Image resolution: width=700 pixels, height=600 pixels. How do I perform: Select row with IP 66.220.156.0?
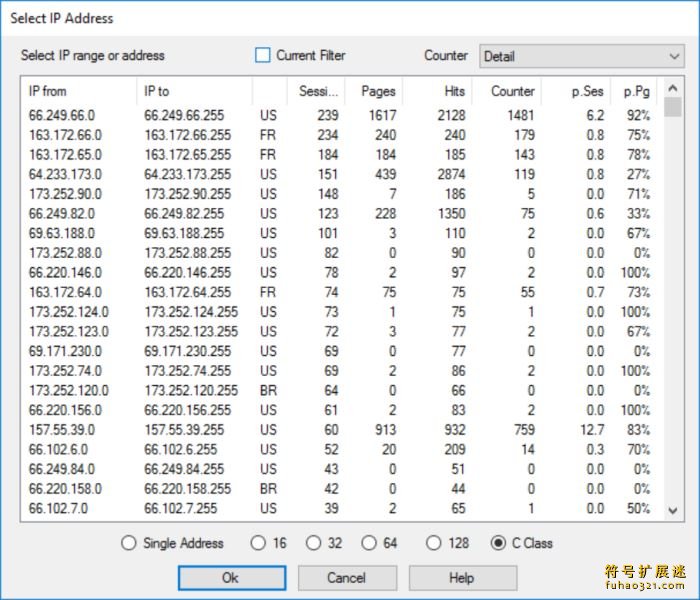(x=340, y=410)
